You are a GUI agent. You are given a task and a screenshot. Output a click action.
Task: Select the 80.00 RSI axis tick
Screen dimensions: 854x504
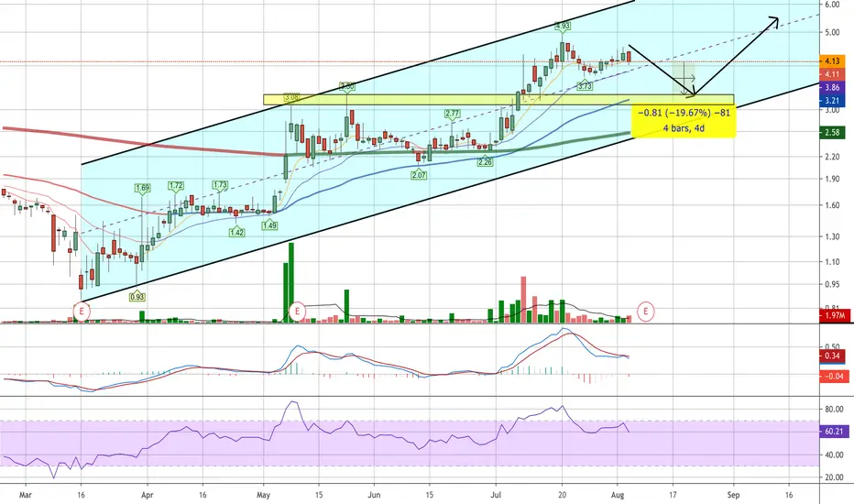click(x=834, y=410)
